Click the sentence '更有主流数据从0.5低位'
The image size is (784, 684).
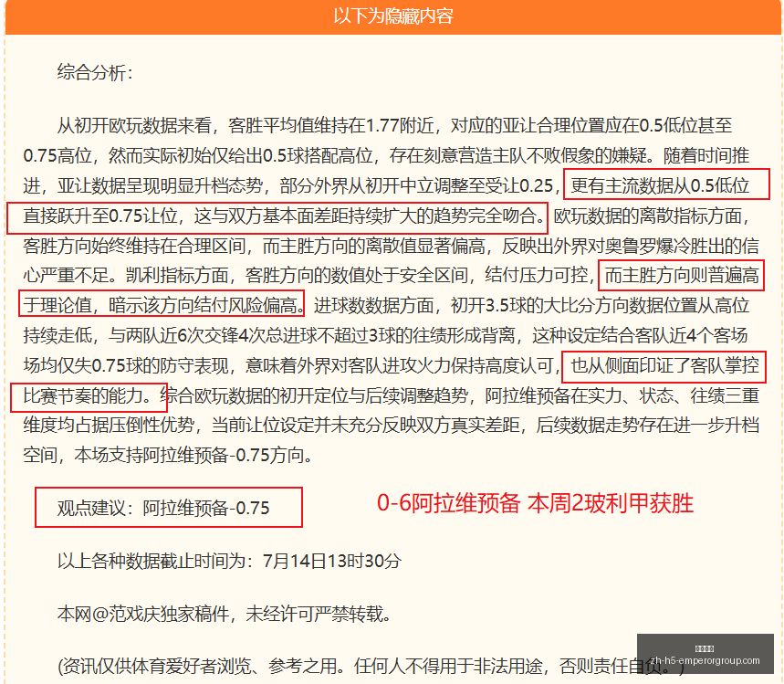[660, 185]
